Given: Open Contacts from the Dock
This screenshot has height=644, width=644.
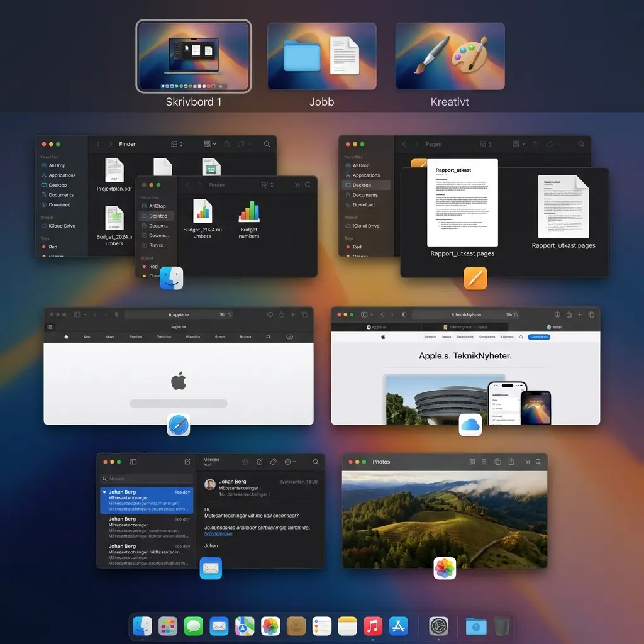Looking at the screenshot, I should click(x=296, y=626).
